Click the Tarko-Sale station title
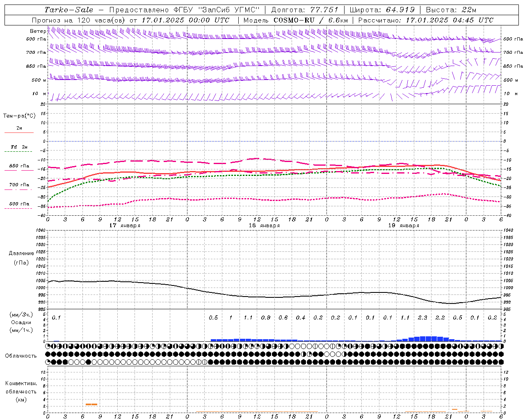 [69, 9]
